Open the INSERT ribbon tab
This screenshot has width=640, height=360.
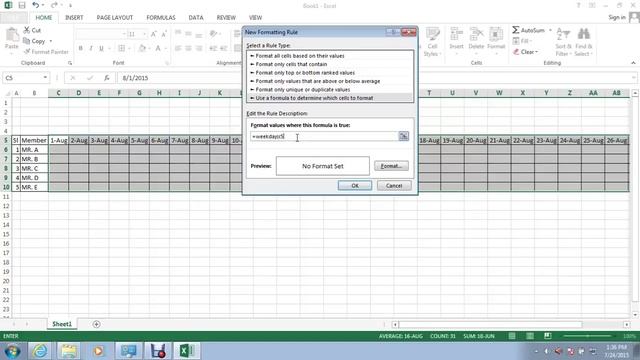pos(74,18)
